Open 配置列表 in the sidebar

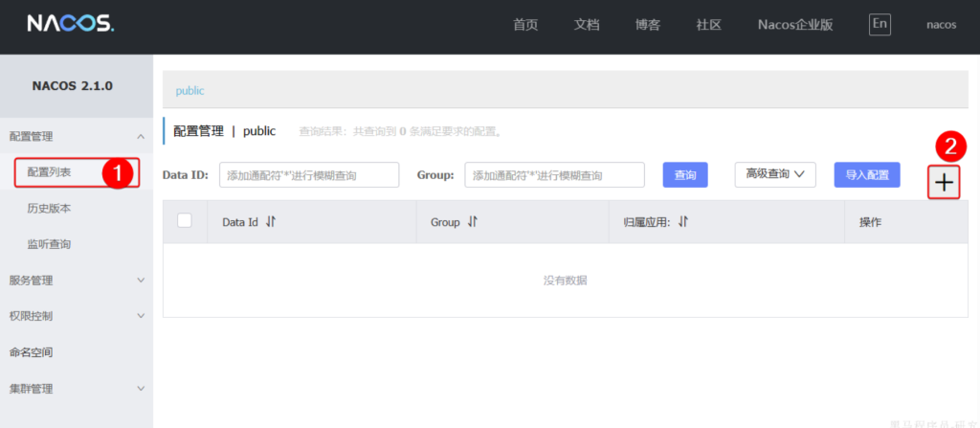pos(50,172)
